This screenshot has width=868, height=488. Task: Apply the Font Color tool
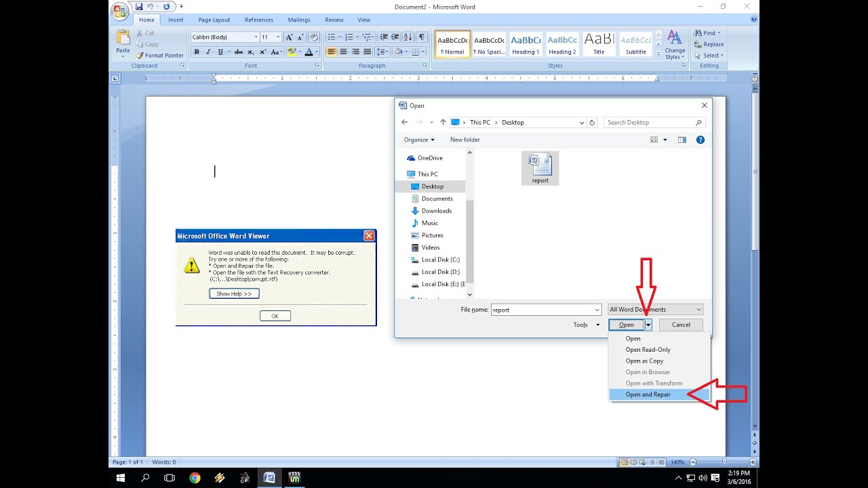[x=309, y=52]
